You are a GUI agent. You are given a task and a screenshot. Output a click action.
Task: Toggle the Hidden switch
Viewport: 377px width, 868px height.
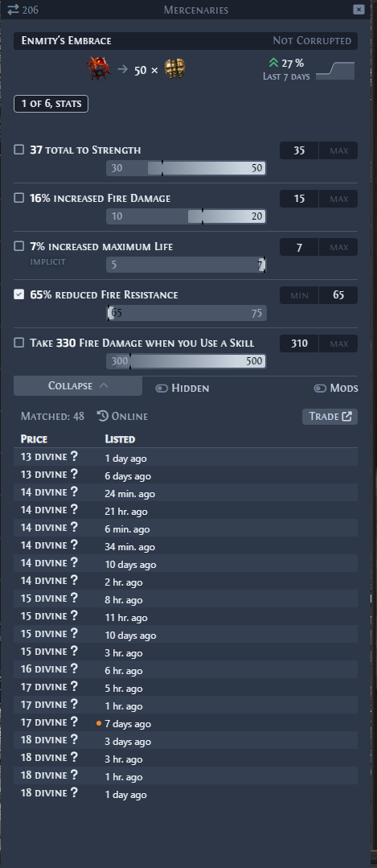(162, 389)
